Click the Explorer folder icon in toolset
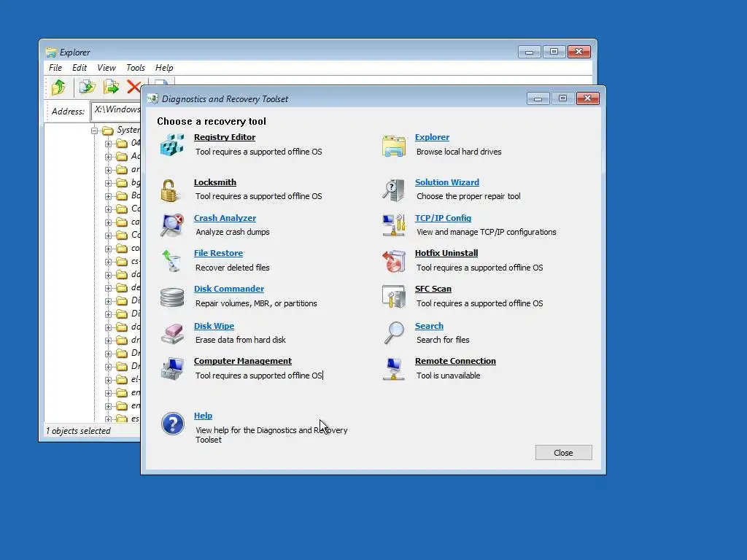The height and width of the screenshot is (560, 747). tap(393, 146)
